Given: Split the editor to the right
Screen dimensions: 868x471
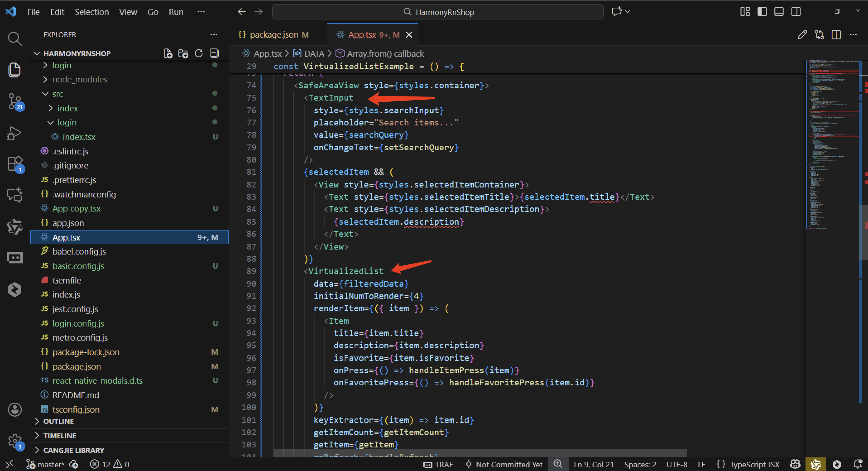Looking at the screenshot, I should click(x=836, y=35).
